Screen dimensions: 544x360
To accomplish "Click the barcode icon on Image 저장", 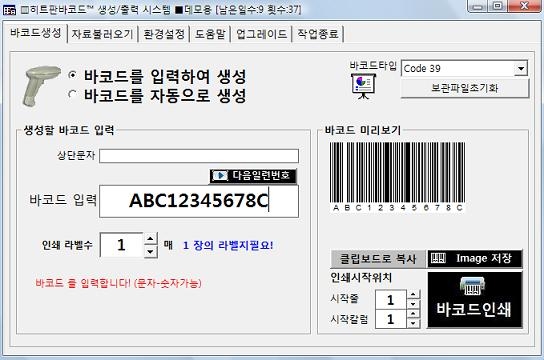I will click(438, 258).
